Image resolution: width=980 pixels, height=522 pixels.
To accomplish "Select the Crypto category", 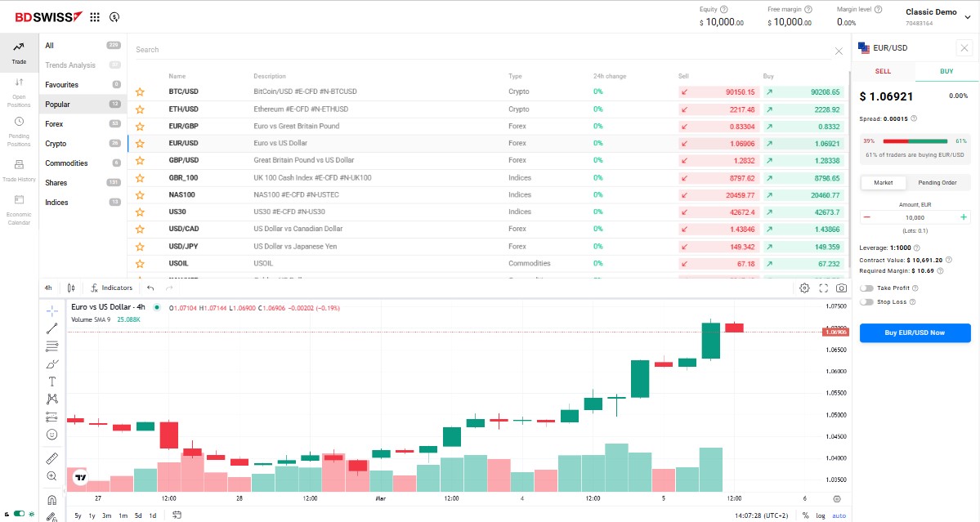I will [x=83, y=144].
